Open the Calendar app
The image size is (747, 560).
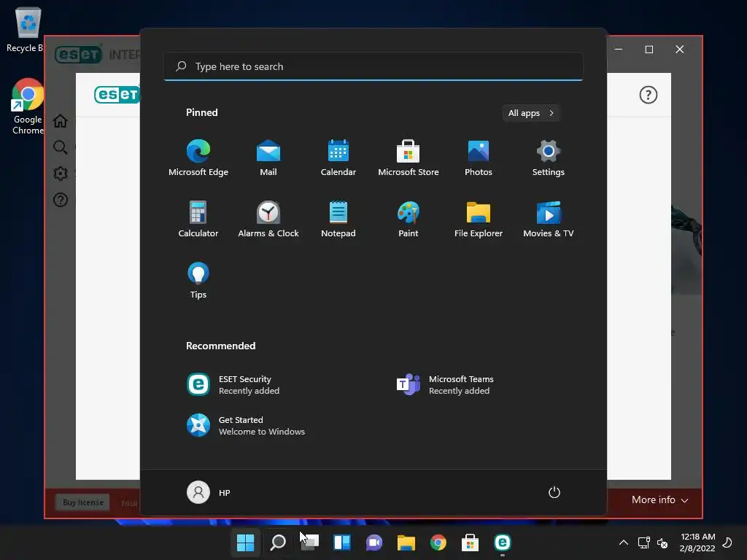coord(338,158)
